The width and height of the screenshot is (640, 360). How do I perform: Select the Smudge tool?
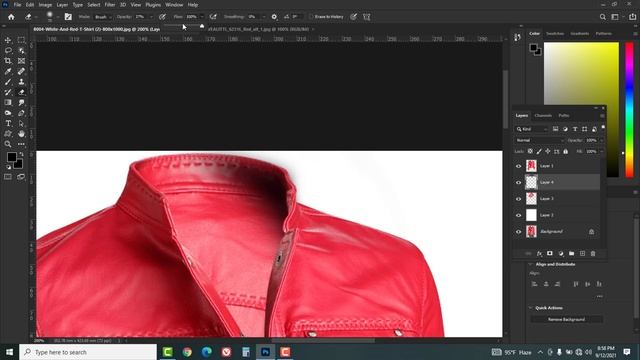point(21,102)
